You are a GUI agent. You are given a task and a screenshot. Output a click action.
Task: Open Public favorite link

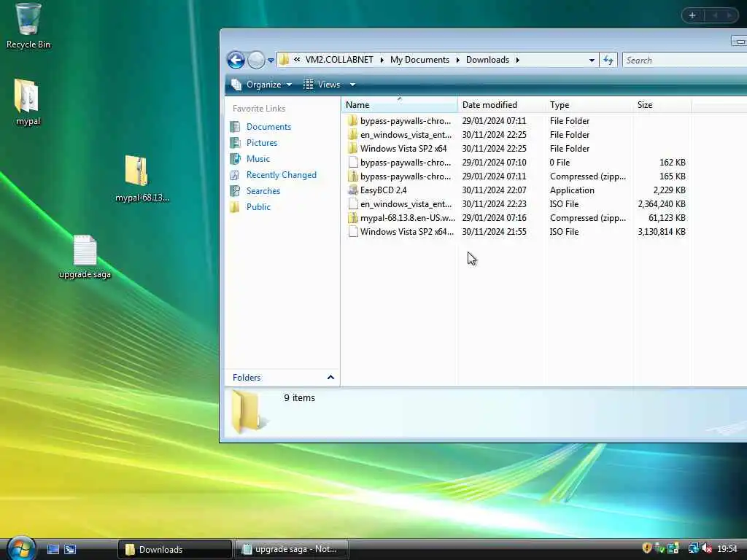[x=258, y=207]
